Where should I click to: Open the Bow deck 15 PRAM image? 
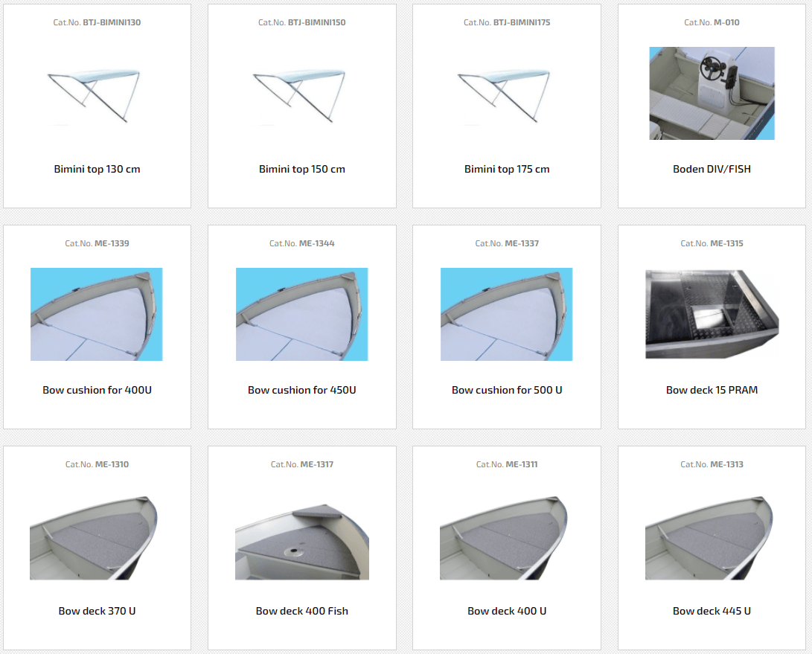tap(712, 314)
